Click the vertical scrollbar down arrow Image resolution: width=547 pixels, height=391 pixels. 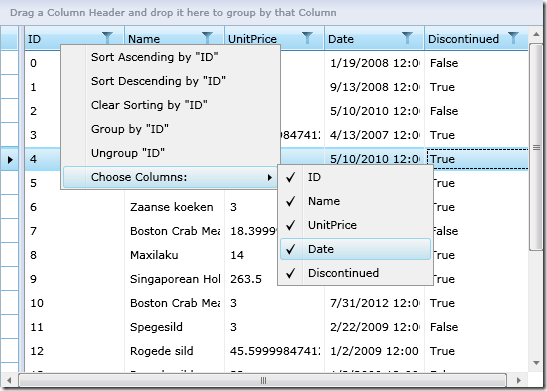click(x=536, y=363)
